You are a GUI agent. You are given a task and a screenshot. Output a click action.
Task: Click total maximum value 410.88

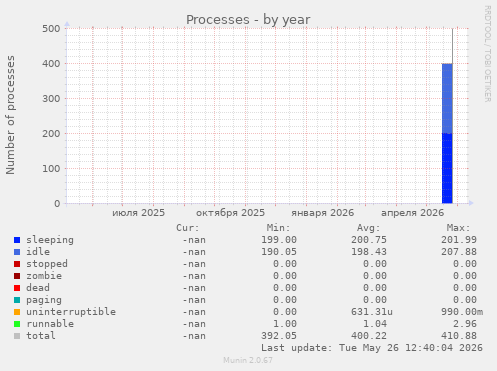click(x=459, y=336)
